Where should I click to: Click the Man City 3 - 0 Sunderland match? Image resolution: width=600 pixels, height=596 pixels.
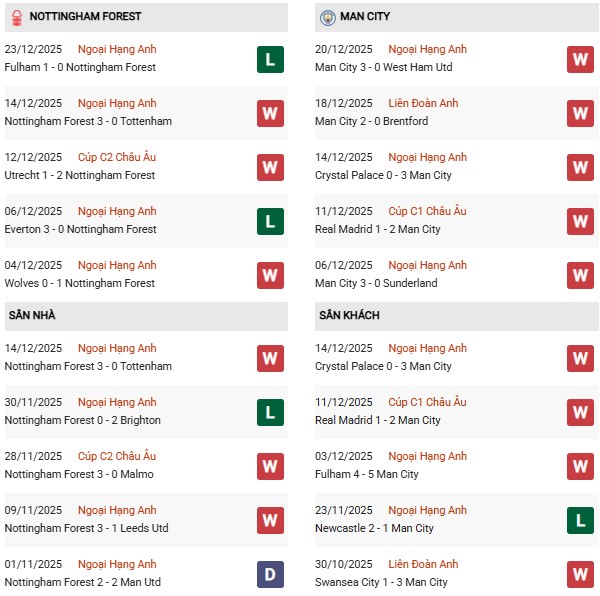376,283
